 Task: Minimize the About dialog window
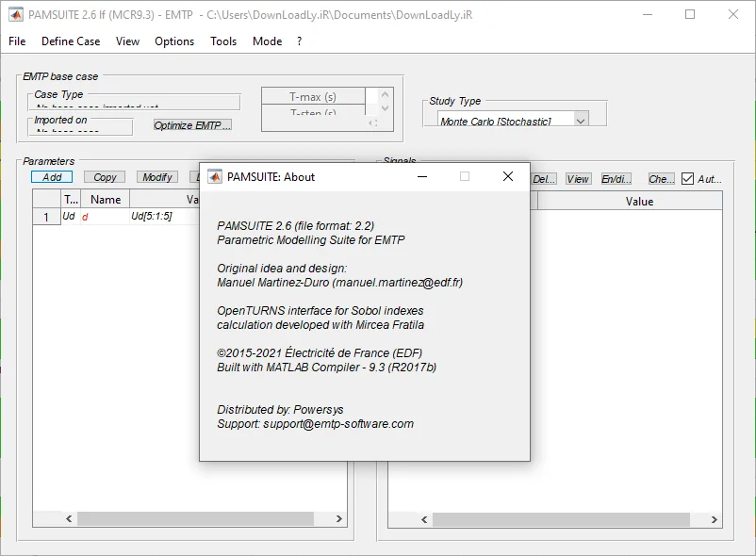click(x=422, y=176)
